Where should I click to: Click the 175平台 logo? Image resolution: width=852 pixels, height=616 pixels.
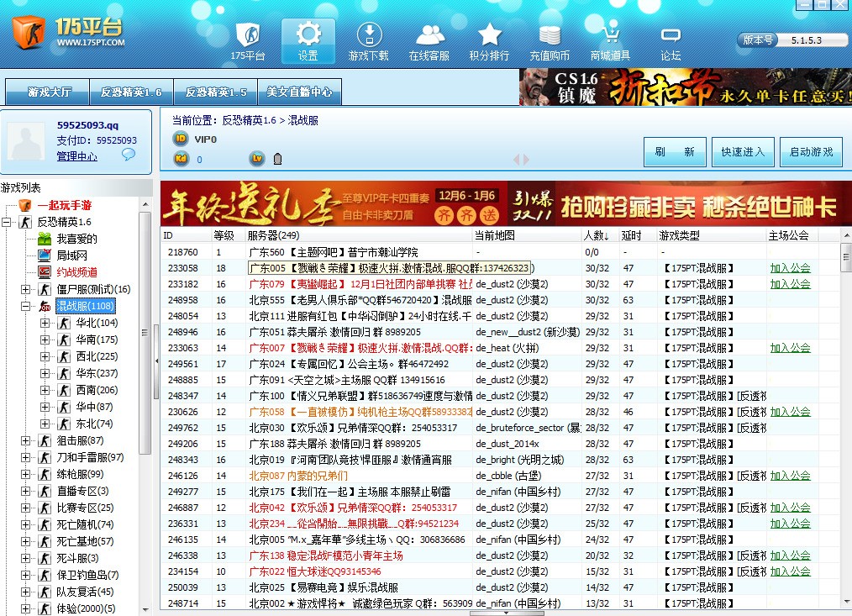point(69,32)
